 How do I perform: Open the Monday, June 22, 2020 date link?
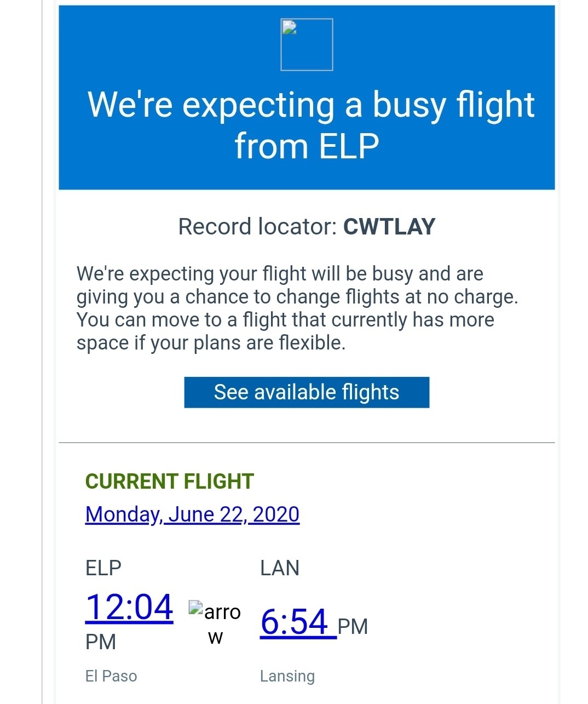pos(192,514)
